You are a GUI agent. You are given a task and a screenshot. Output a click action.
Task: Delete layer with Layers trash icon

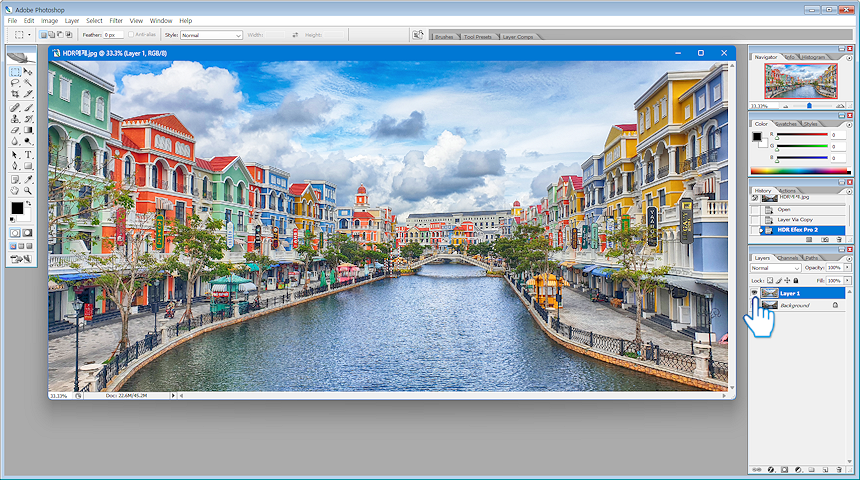tap(839, 470)
